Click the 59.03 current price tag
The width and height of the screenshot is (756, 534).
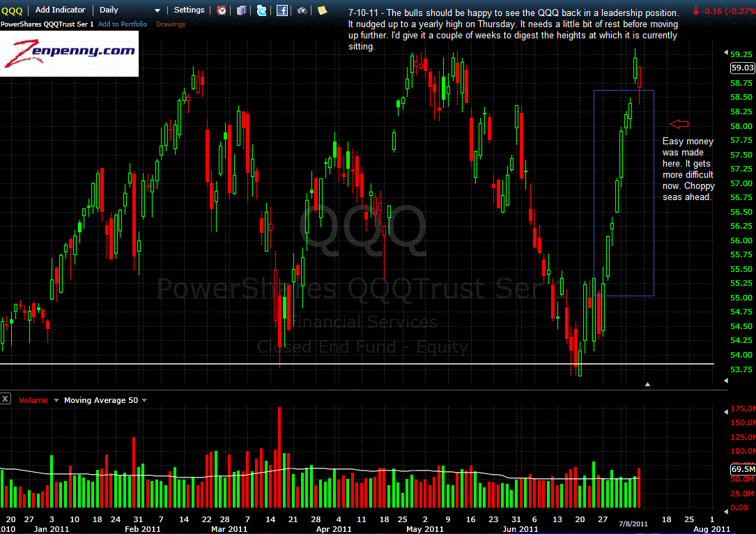pyautogui.click(x=743, y=68)
